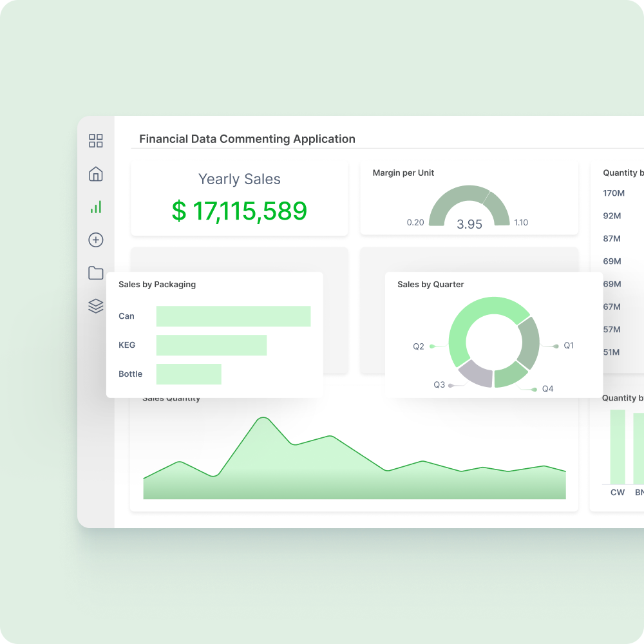
Task: Select the KEG bar in packaging chart
Action: click(x=211, y=345)
